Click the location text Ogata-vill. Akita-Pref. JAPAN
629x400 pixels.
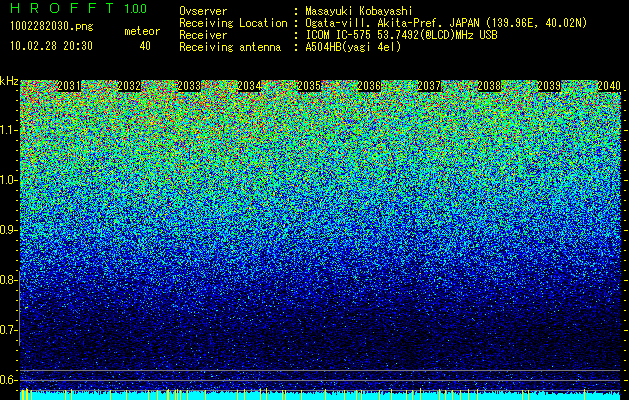[x=393, y=23]
